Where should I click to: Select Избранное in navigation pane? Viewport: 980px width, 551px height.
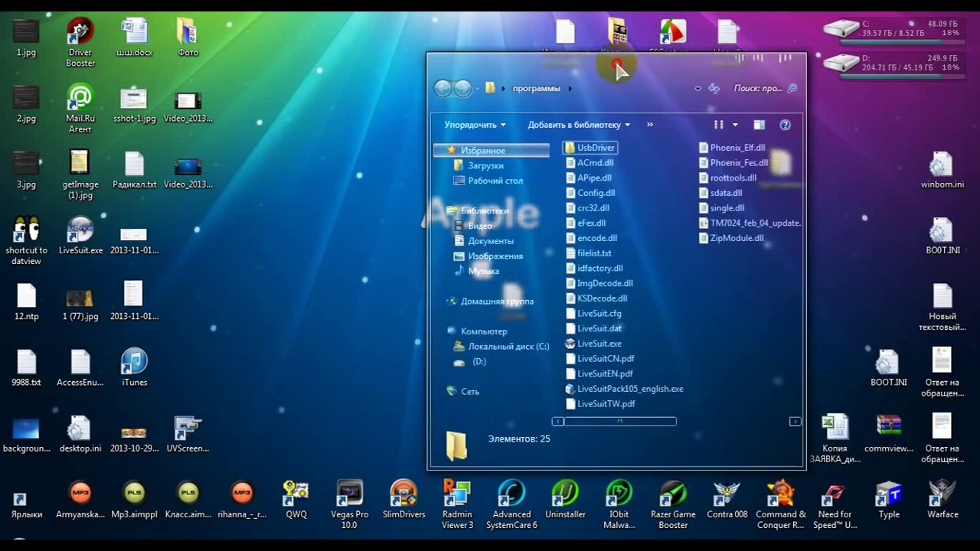482,151
